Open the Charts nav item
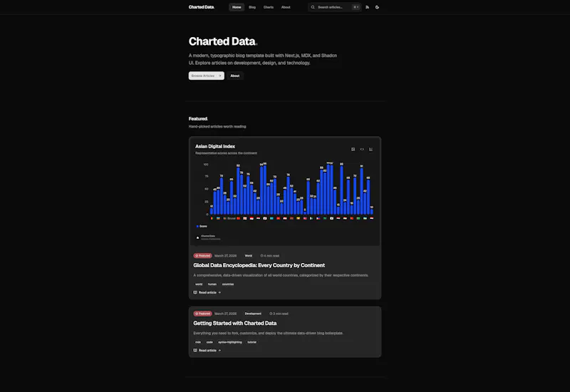The height and width of the screenshot is (392, 570). pyautogui.click(x=269, y=7)
